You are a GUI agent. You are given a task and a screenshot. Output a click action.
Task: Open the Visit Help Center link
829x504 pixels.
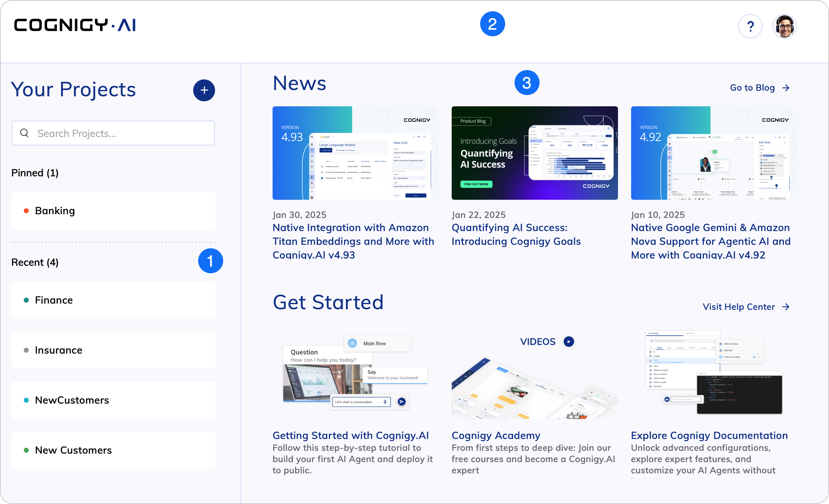click(738, 307)
